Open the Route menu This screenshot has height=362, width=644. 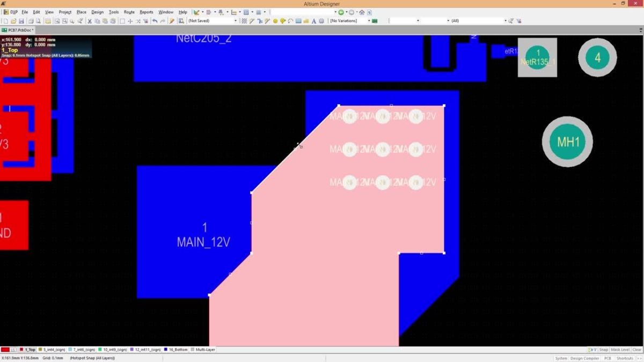pyautogui.click(x=129, y=11)
